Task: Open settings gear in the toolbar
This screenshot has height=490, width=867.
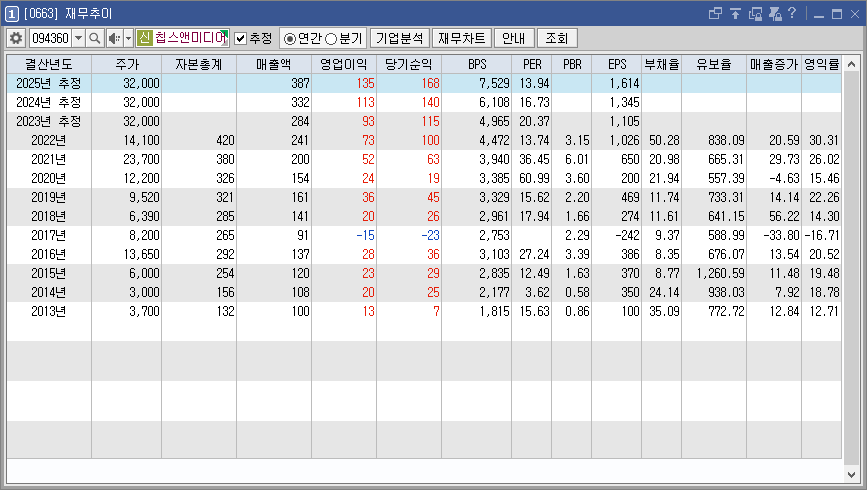Action: pyautogui.click(x=16, y=38)
